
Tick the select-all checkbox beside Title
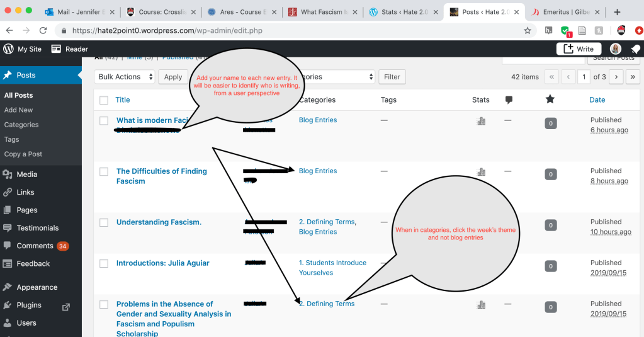click(x=104, y=100)
